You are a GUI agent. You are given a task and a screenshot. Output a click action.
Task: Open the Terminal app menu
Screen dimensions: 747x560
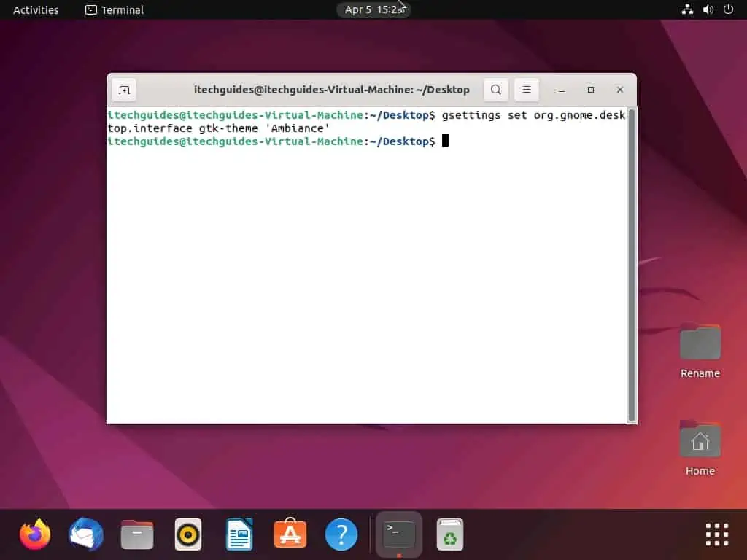tap(113, 9)
